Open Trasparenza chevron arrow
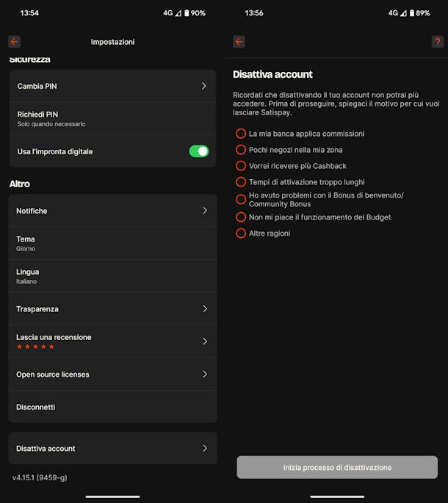The image size is (448, 503). 204,309
